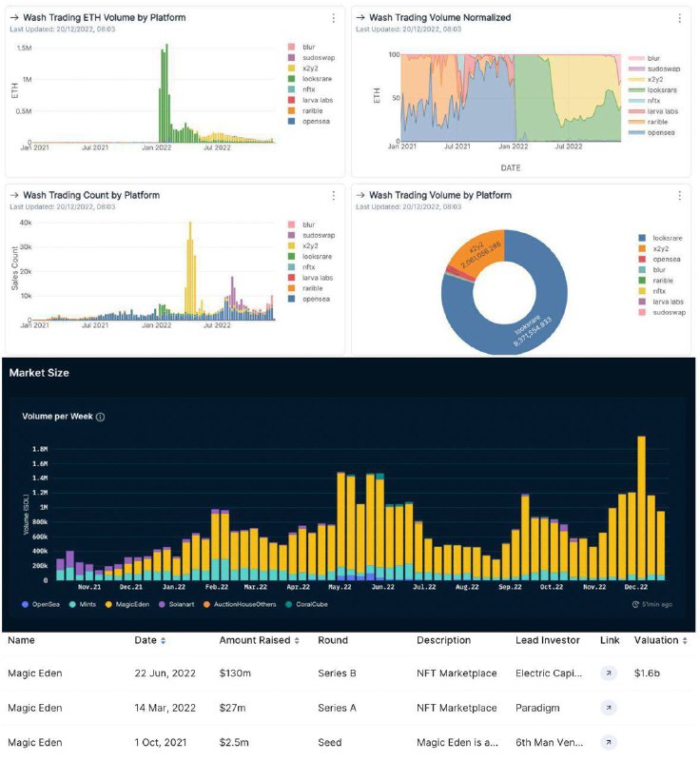Click the Lead Investor column header
The image size is (700, 761).
coord(547,640)
